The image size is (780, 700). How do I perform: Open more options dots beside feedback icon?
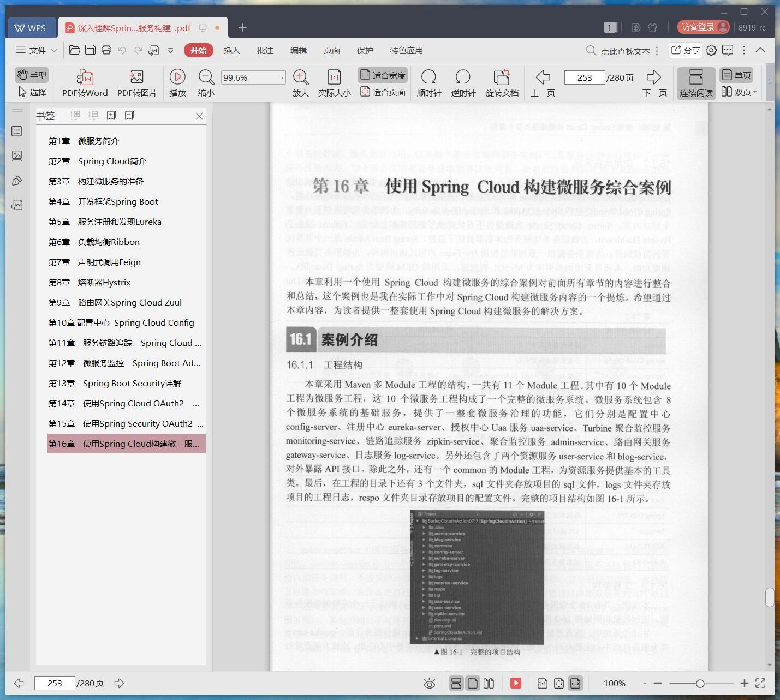[x=744, y=50]
